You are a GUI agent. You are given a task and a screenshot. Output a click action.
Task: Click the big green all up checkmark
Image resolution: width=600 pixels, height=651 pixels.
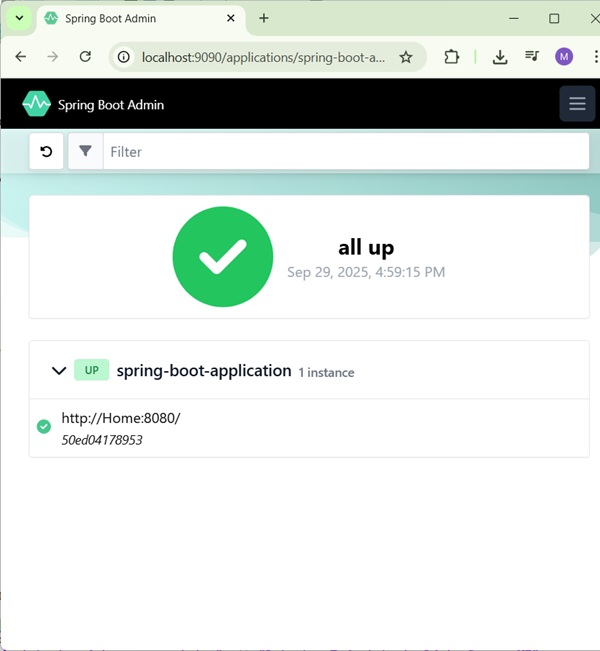[223, 257]
